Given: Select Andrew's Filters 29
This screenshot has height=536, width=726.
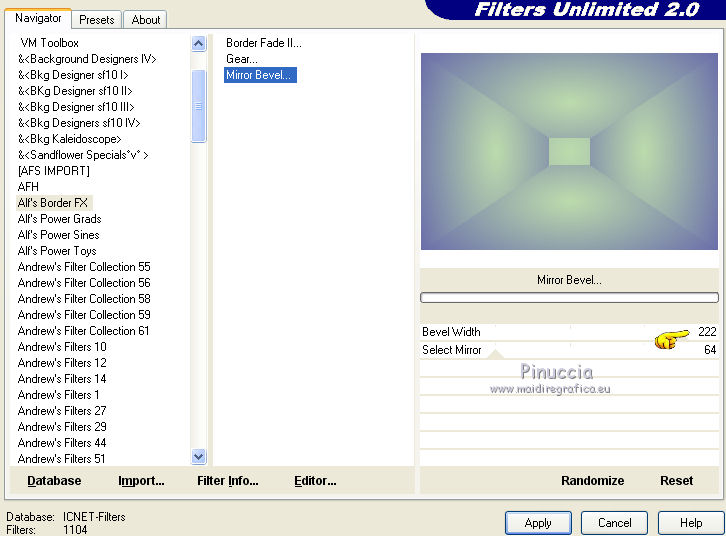Looking at the screenshot, I should 62,427.
